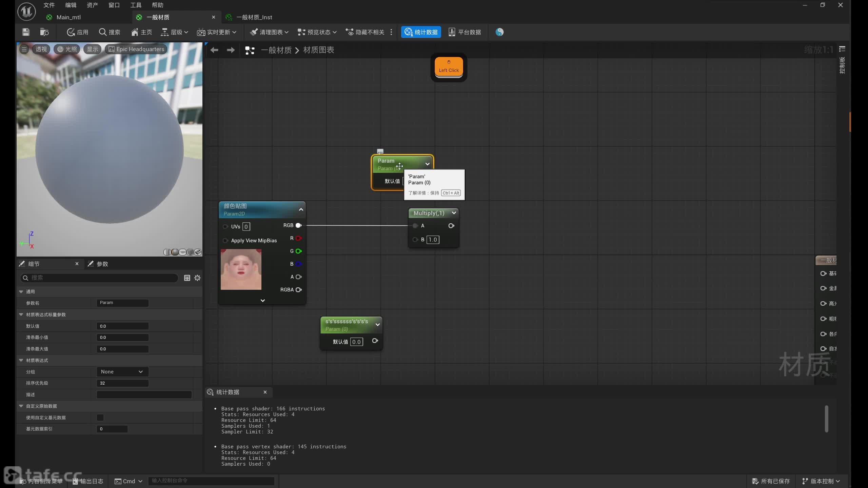This screenshot has height=488, width=868.
Task: Open the Details settings gear icon
Action: point(197,278)
